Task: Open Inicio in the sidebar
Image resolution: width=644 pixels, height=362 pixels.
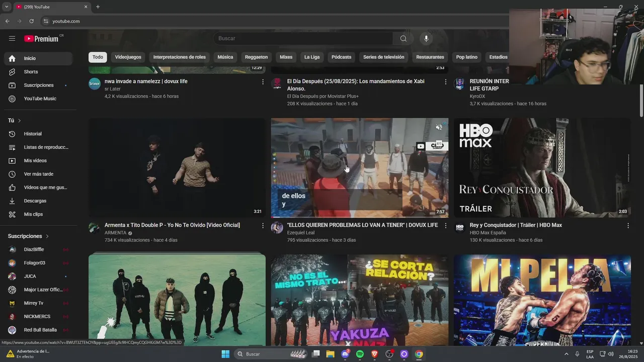Action: click(x=38, y=58)
